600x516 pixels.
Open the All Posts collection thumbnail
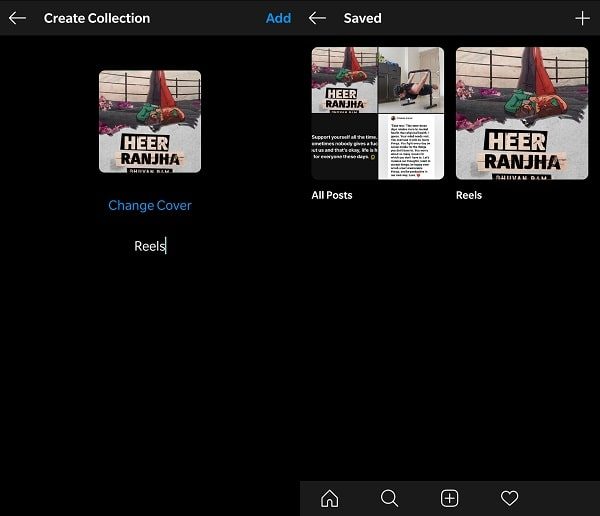(x=378, y=113)
